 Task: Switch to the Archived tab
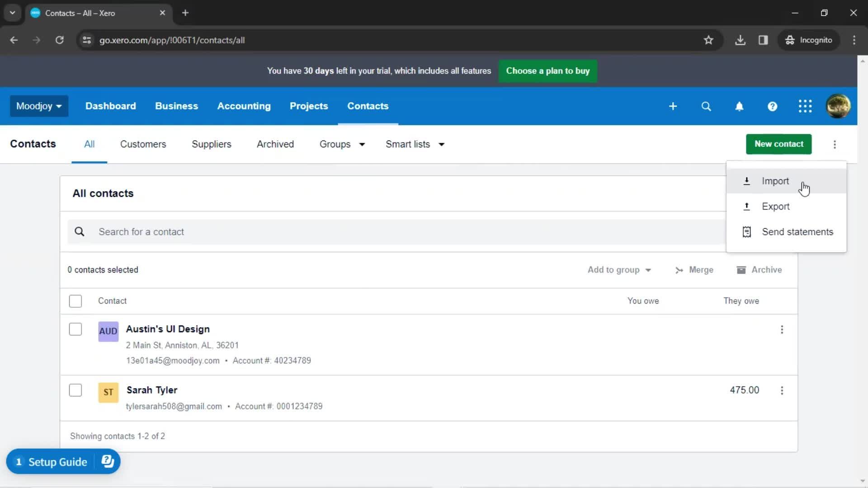pos(275,145)
